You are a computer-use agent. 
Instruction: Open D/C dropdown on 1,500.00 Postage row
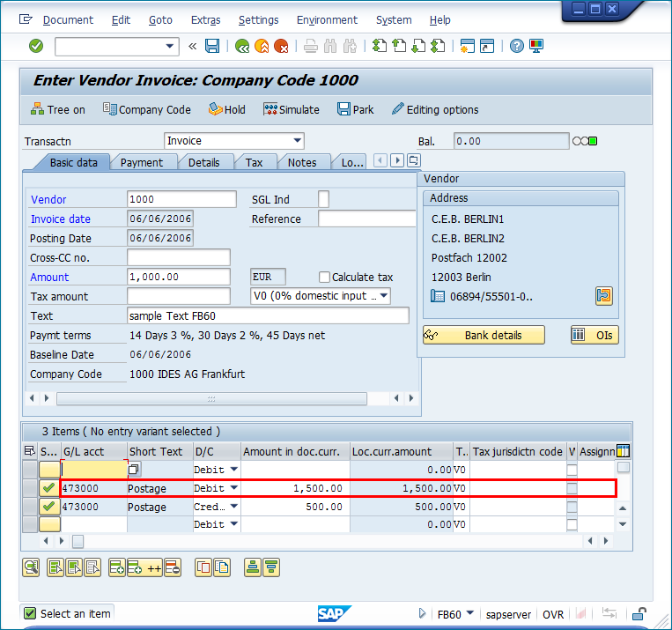pos(233,488)
